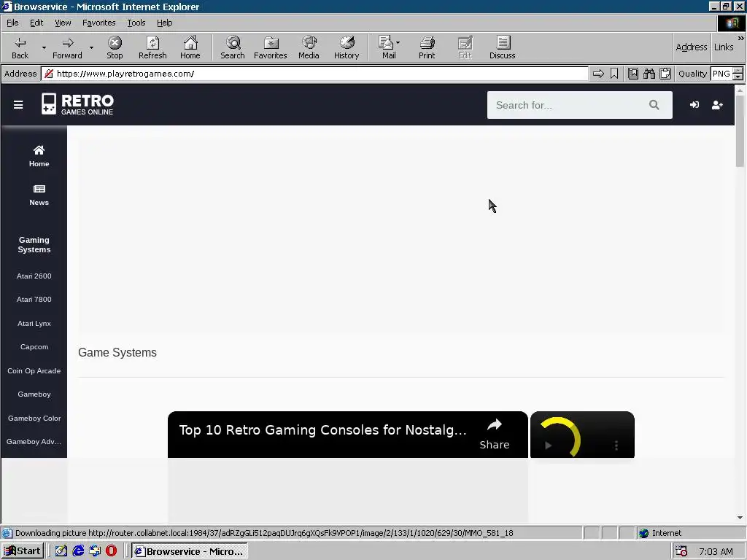Open the View menu
The width and height of the screenshot is (747, 560).
[x=63, y=23]
